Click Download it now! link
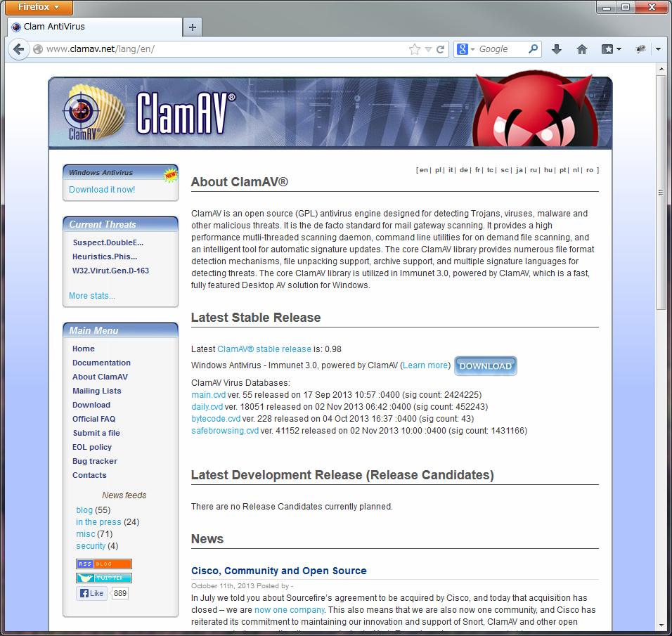 point(102,190)
